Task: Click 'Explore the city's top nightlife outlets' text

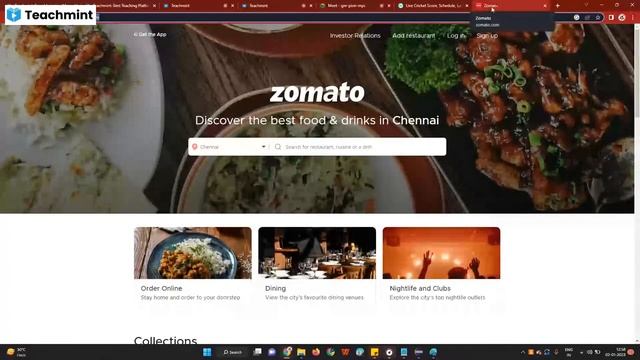Action: point(438,298)
